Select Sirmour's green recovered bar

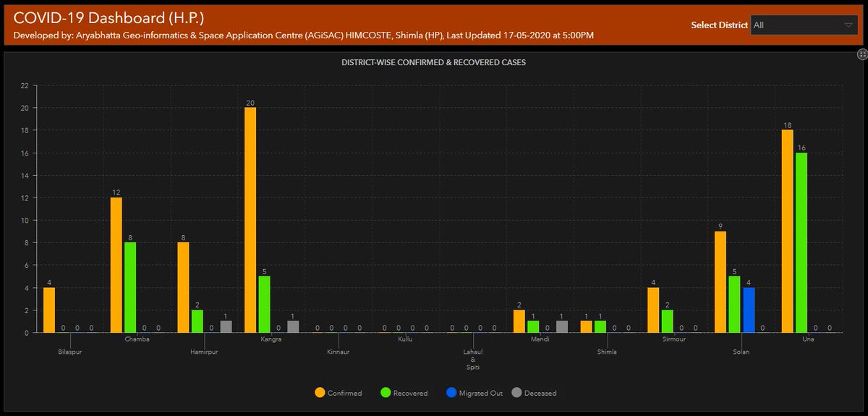(668, 321)
